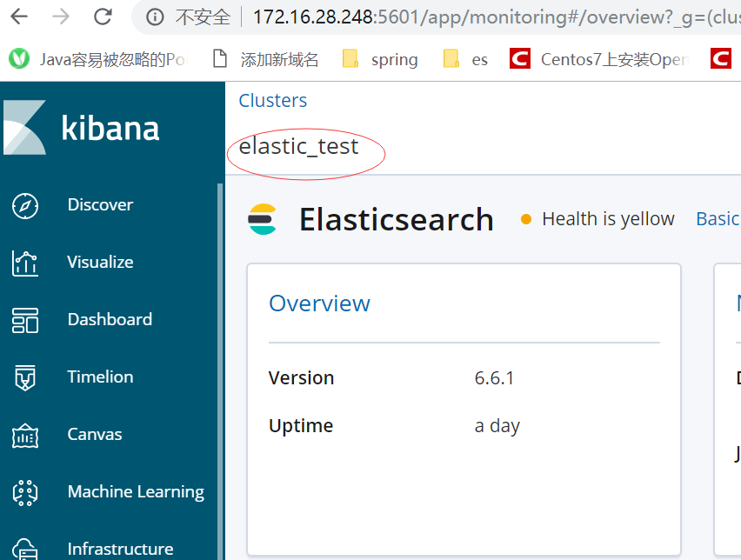Image resolution: width=741 pixels, height=560 pixels.
Task: Click the Machine Learning brain icon
Action: point(25,493)
